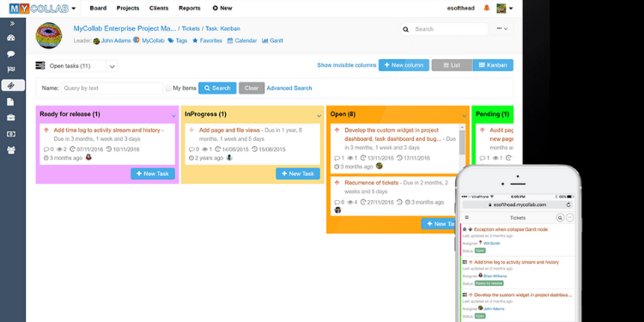644x322 pixels.
Task: Click phone browser reload icon
Action: click(568, 204)
